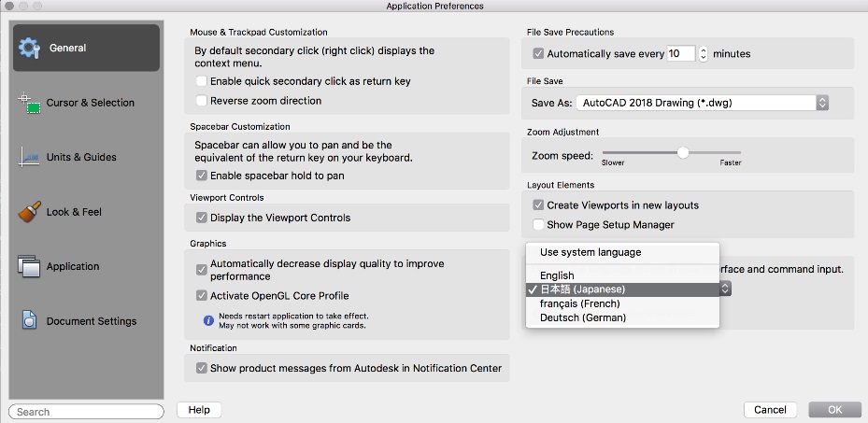Toggle Show Page Setup Manager checkbox
Image resolution: width=868 pixels, height=423 pixels.
point(538,224)
